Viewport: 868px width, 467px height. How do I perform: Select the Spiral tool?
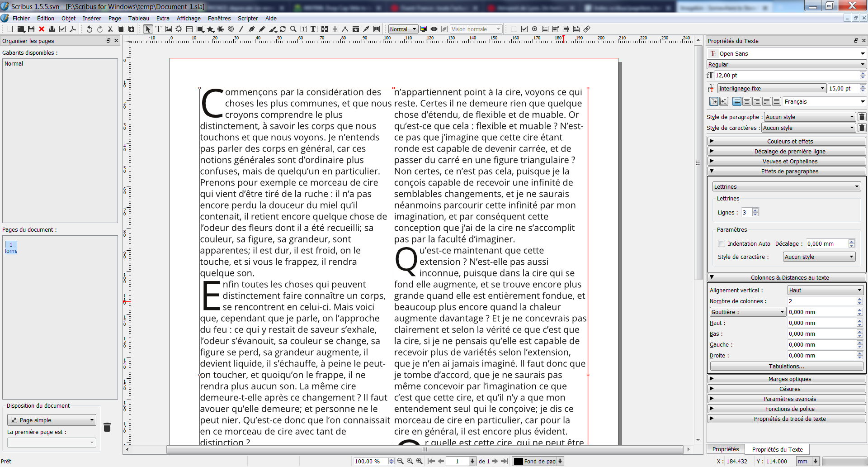231,29
